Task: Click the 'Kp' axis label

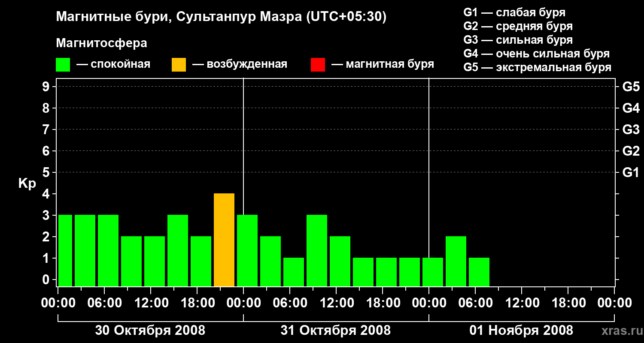Action: click(27, 184)
